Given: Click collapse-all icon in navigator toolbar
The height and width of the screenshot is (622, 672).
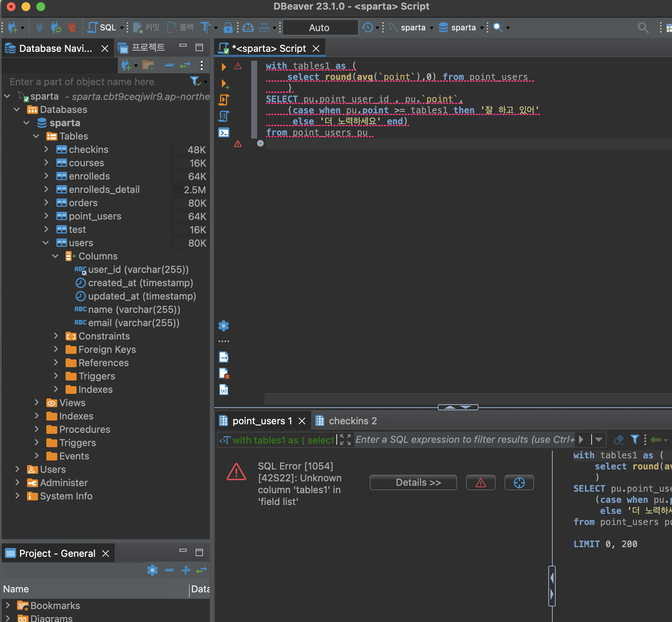Looking at the screenshot, I should [x=169, y=66].
